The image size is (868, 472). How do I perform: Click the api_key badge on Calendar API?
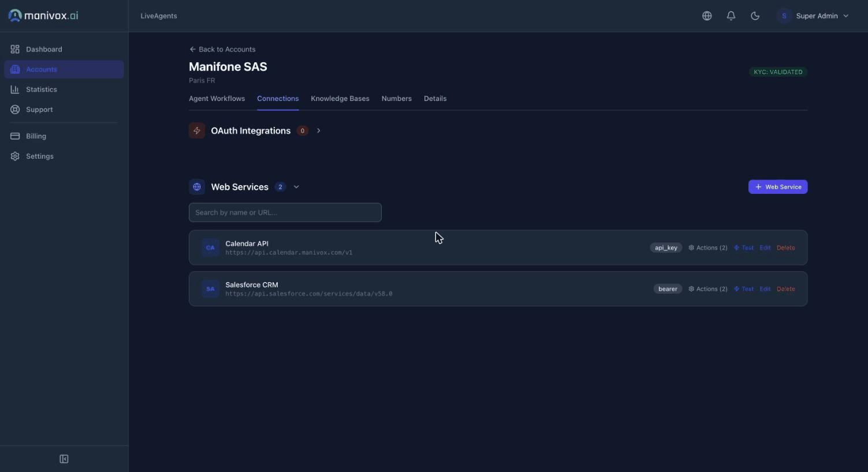click(666, 248)
